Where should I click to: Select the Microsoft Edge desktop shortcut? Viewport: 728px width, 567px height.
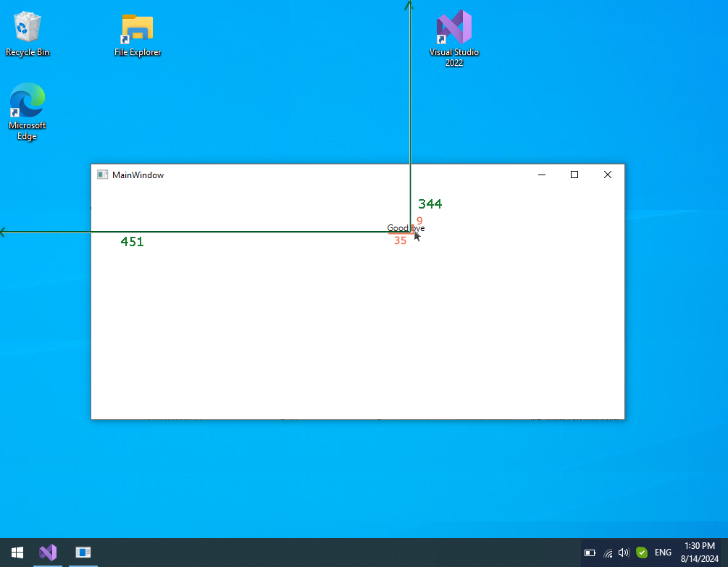[x=28, y=109]
